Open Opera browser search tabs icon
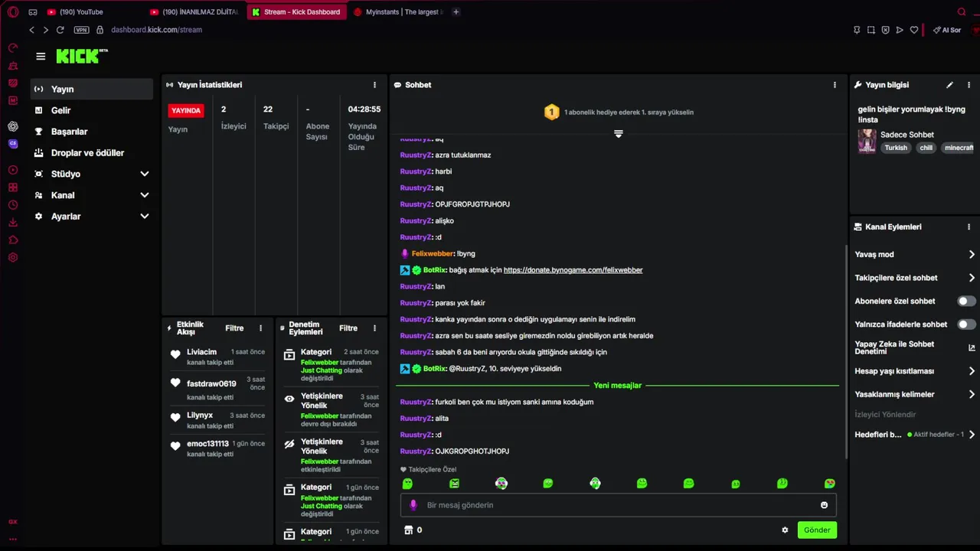This screenshot has height=551, width=980. [x=962, y=11]
